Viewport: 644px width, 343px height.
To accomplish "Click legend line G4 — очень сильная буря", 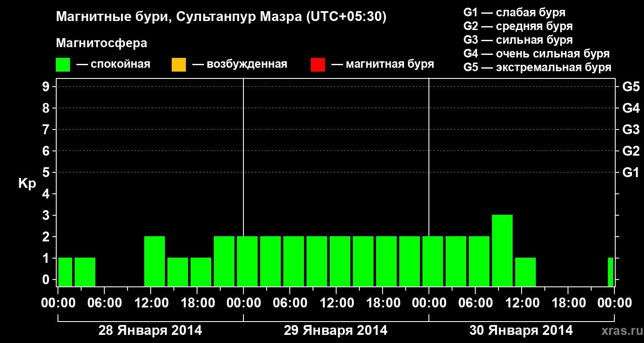I will (537, 54).
